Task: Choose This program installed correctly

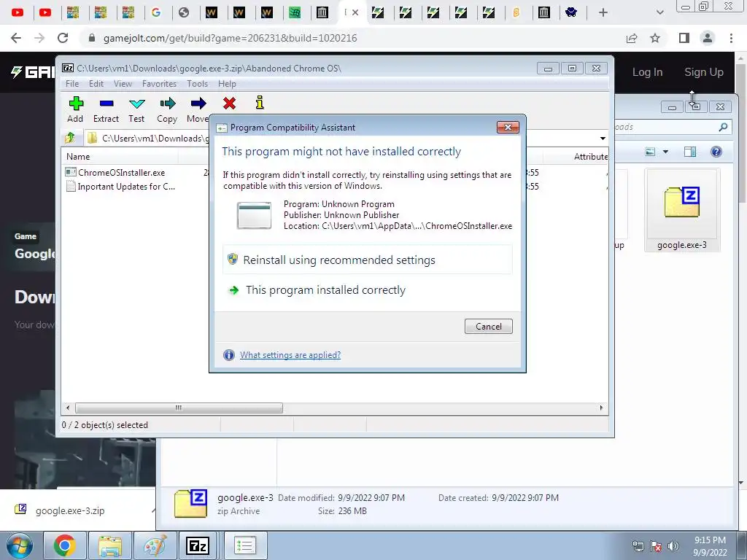Action: point(368,290)
